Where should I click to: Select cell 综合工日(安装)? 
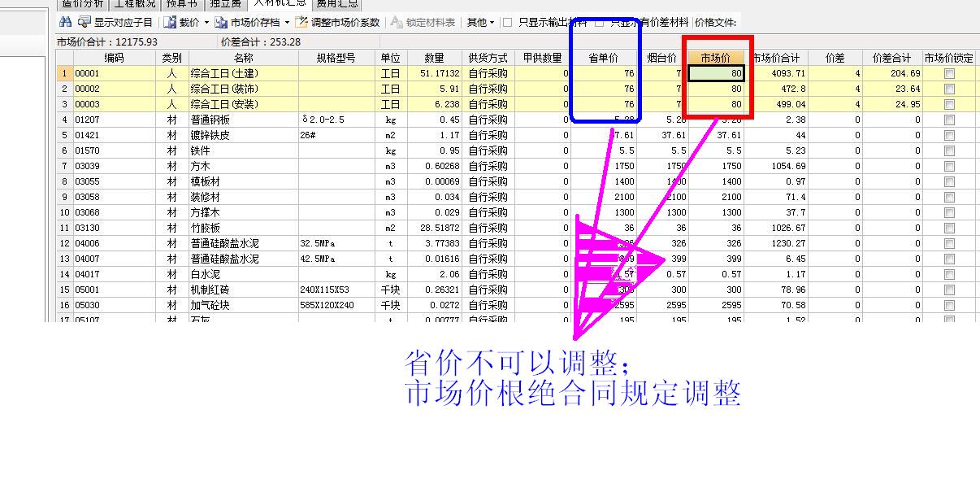pyautogui.click(x=243, y=104)
